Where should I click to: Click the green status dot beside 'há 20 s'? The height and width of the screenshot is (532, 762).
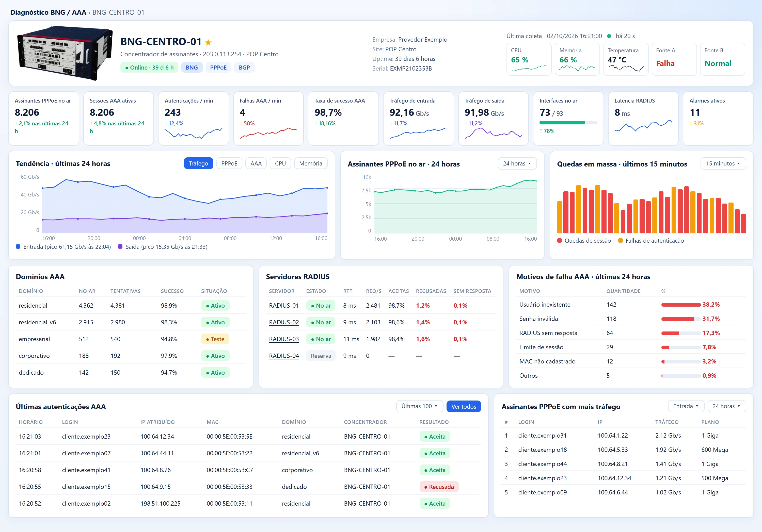[609, 36]
